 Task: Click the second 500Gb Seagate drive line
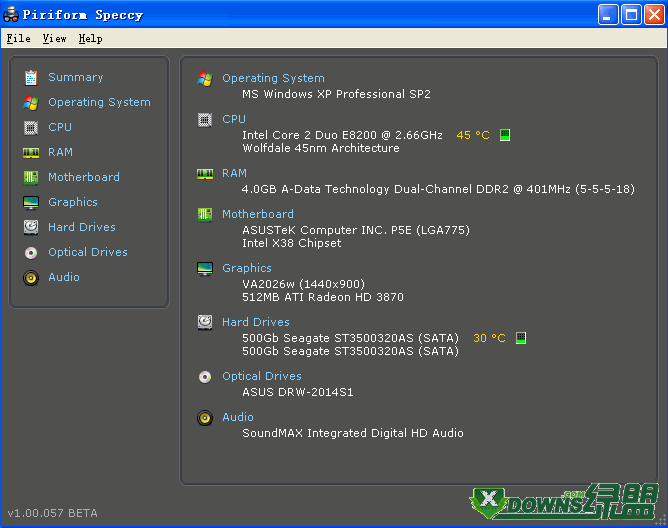(x=350, y=351)
